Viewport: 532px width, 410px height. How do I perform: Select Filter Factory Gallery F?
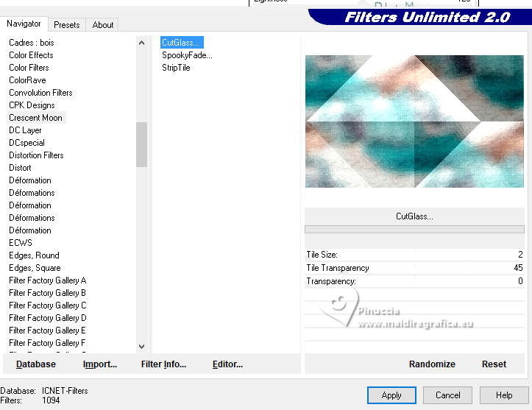[x=48, y=343]
